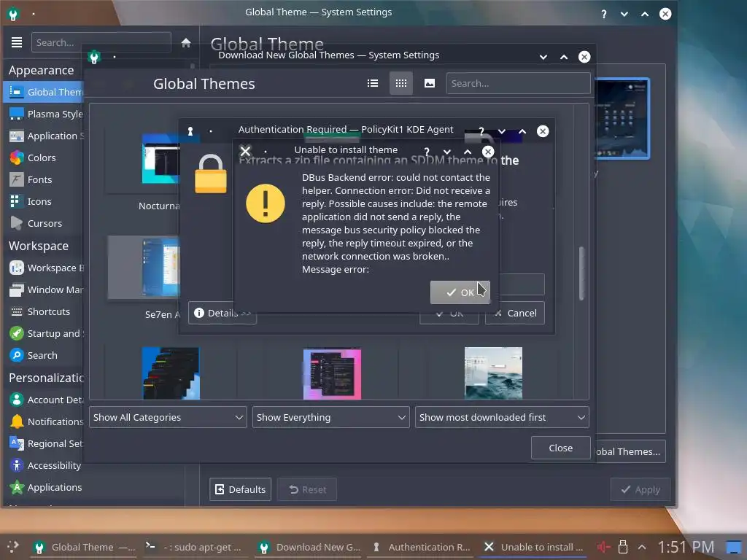Viewport: 747px width, 560px height.
Task: Select the ocean waves theme thumbnail
Action: pos(493,373)
